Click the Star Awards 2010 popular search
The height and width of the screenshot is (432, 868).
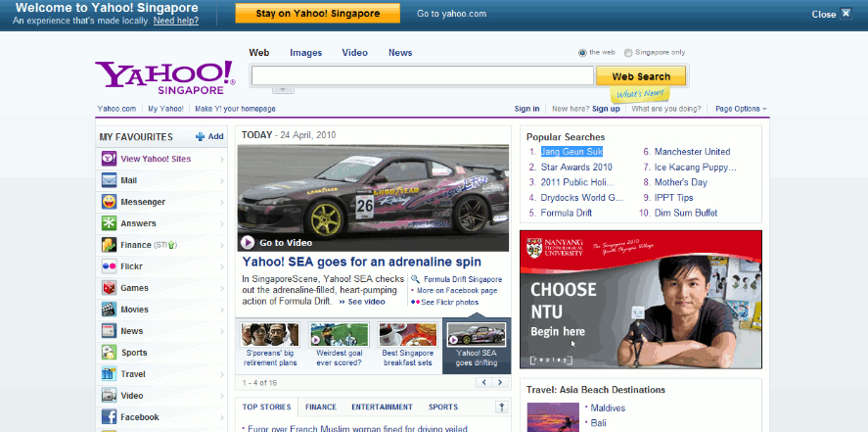click(x=576, y=168)
